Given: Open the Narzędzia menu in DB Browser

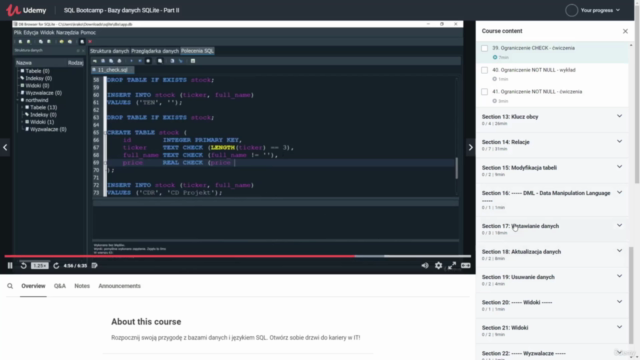Looking at the screenshot, I should coord(67,33).
